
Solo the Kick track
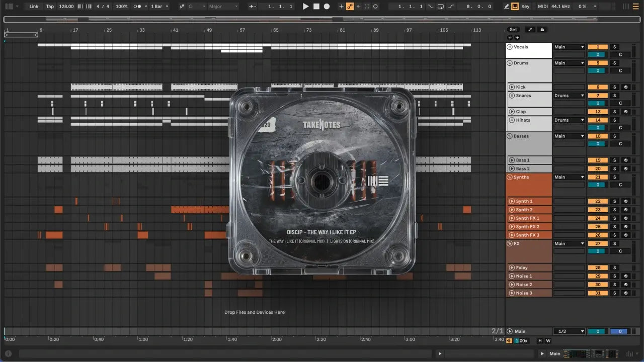point(614,87)
